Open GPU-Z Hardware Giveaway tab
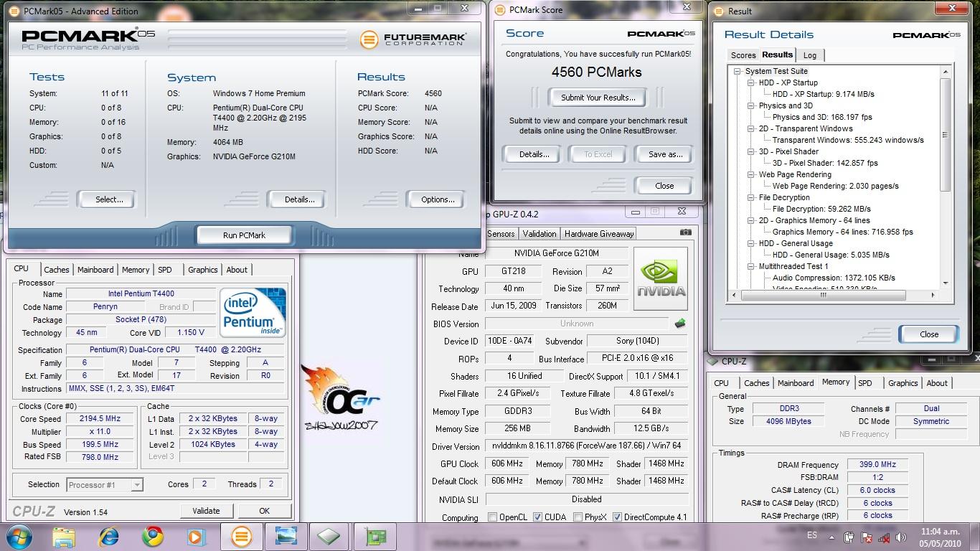Viewport: 980px width, 551px height. (599, 234)
